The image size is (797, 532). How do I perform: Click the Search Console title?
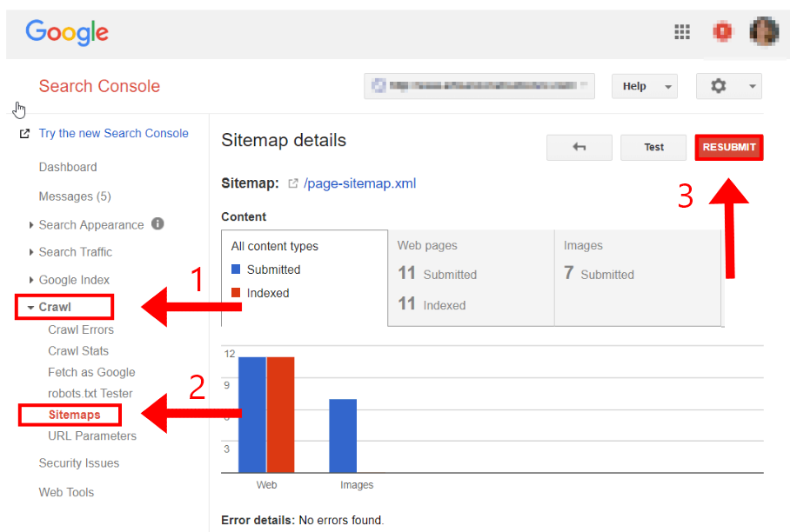tap(99, 86)
